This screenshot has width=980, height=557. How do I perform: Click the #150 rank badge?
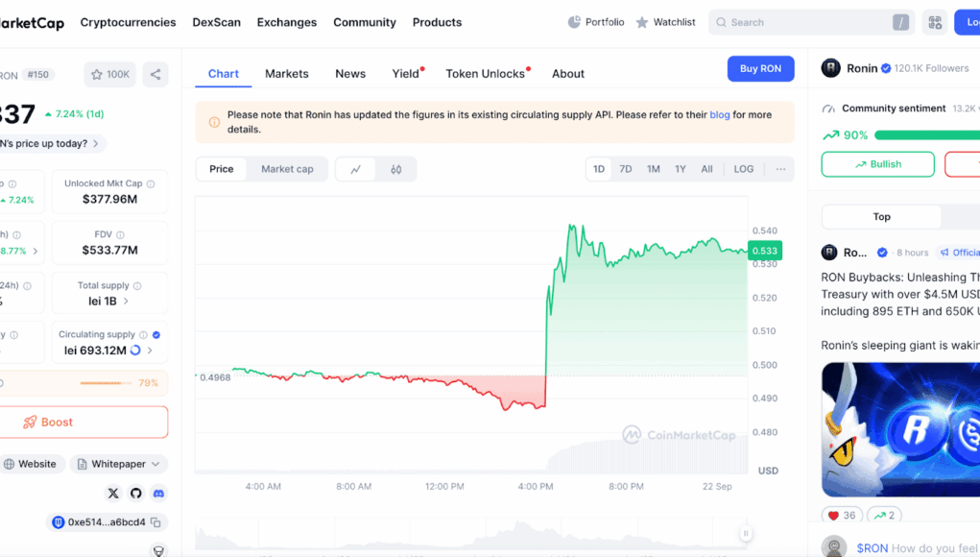click(x=38, y=74)
